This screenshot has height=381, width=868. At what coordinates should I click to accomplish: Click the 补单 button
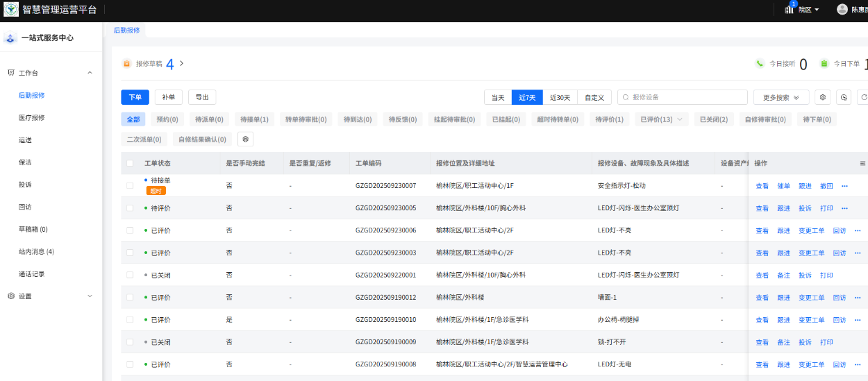(x=169, y=97)
